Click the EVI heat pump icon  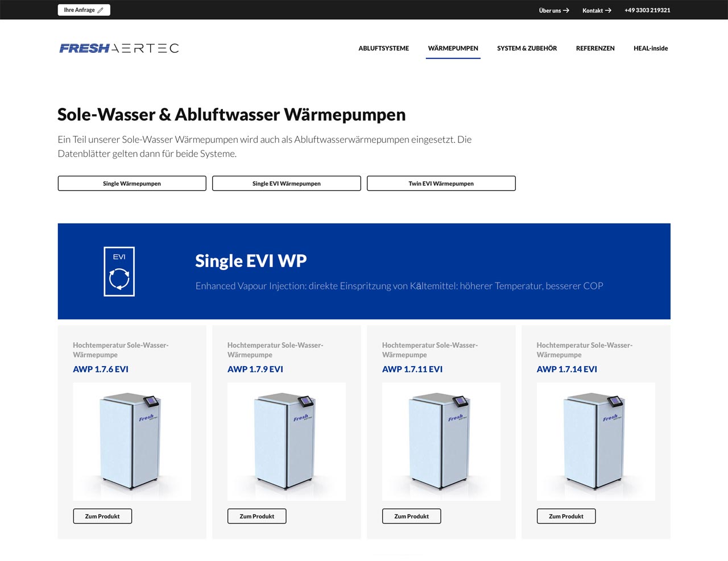[119, 271]
